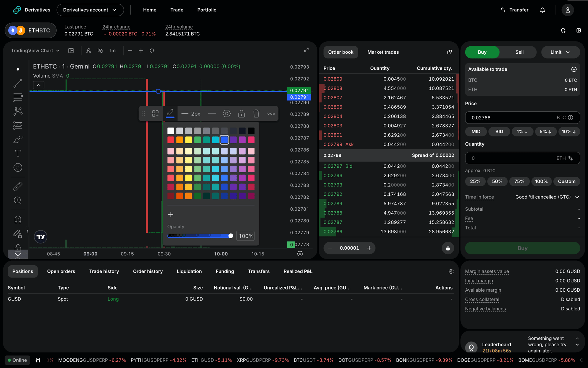Select the pattern drawing tool
Screen dimensions: 588x368
point(18,111)
